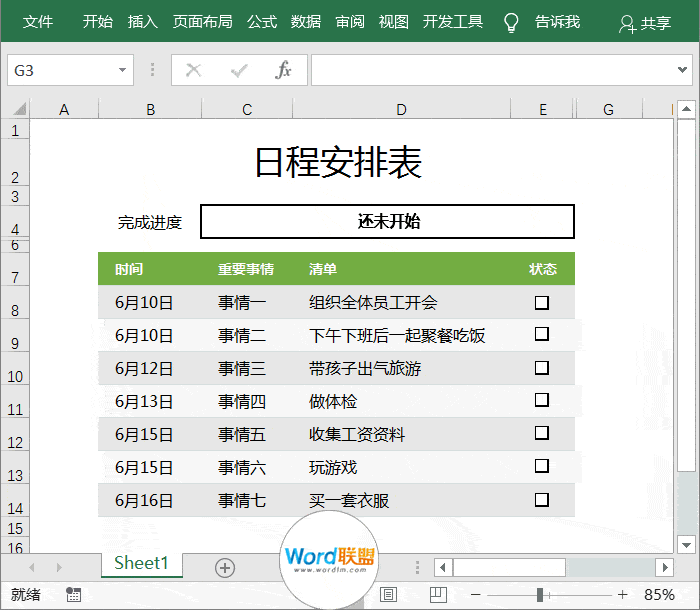Open the 页面布局 ribbon tab
This screenshot has height=610, width=700.
click(203, 21)
